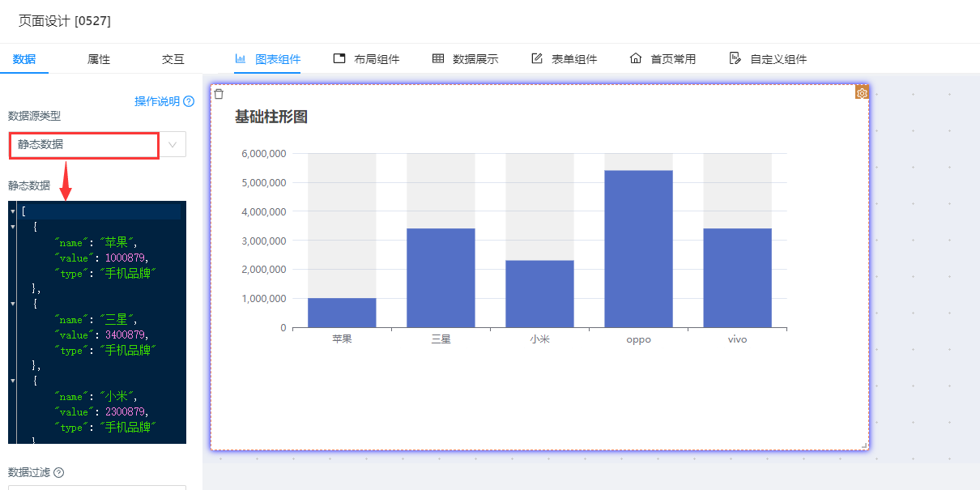Click the 三星 bar in the chart
The image size is (980, 490).
pos(441,278)
